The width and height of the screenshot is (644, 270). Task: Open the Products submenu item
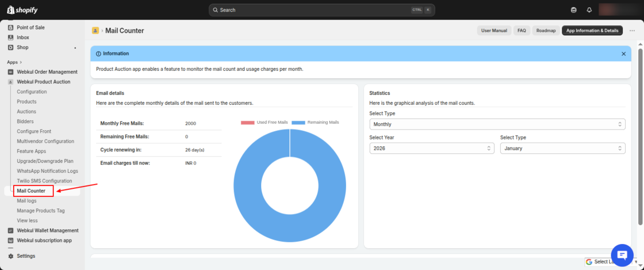26,101
